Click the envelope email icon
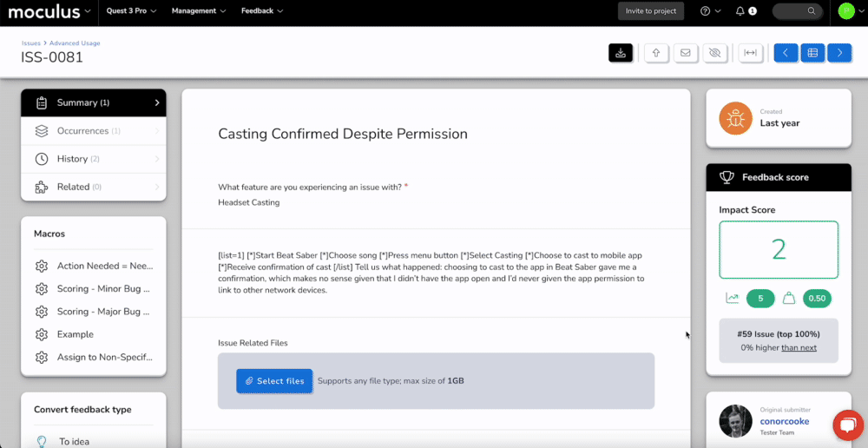The width and height of the screenshot is (868, 448). [685, 53]
